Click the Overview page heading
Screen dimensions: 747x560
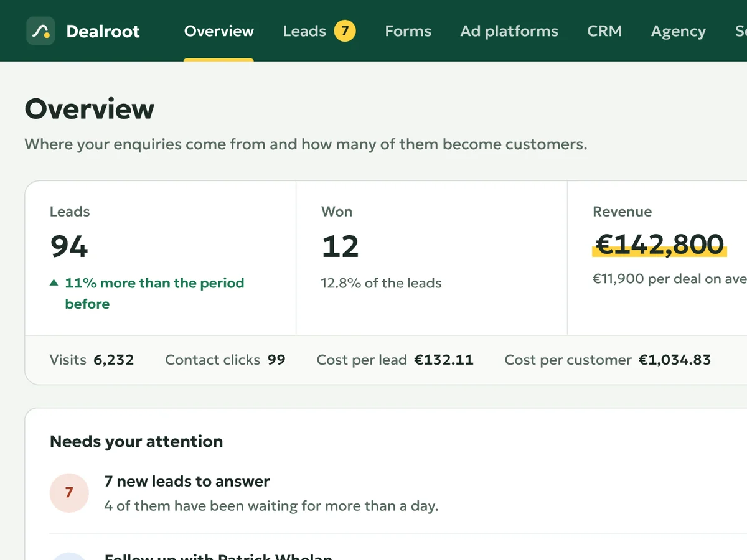click(90, 109)
